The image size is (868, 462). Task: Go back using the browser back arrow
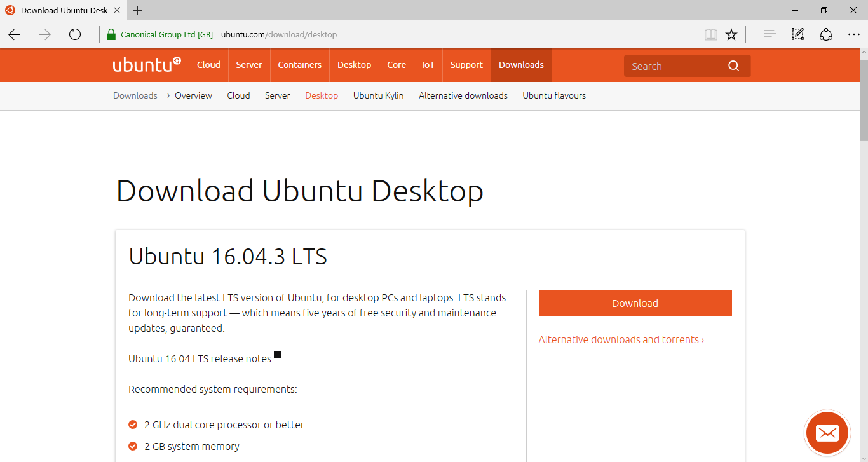pos(15,34)
